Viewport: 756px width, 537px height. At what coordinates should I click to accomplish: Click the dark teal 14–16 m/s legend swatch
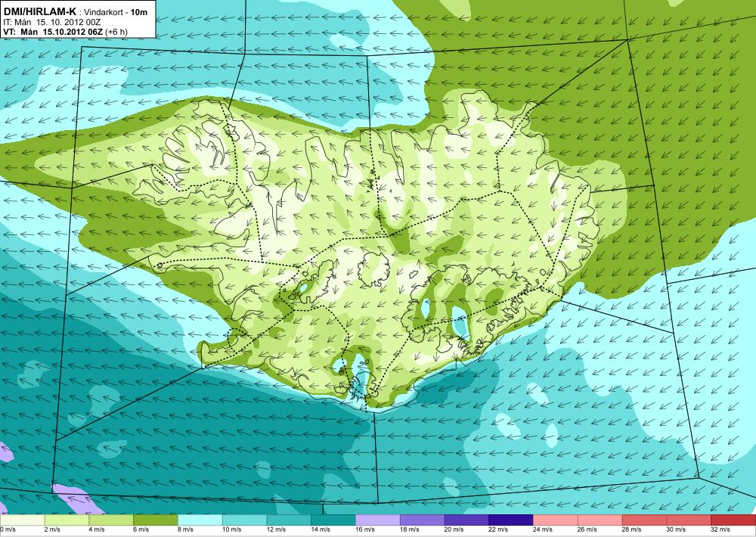pyautogui.click(x=333, y=520)
